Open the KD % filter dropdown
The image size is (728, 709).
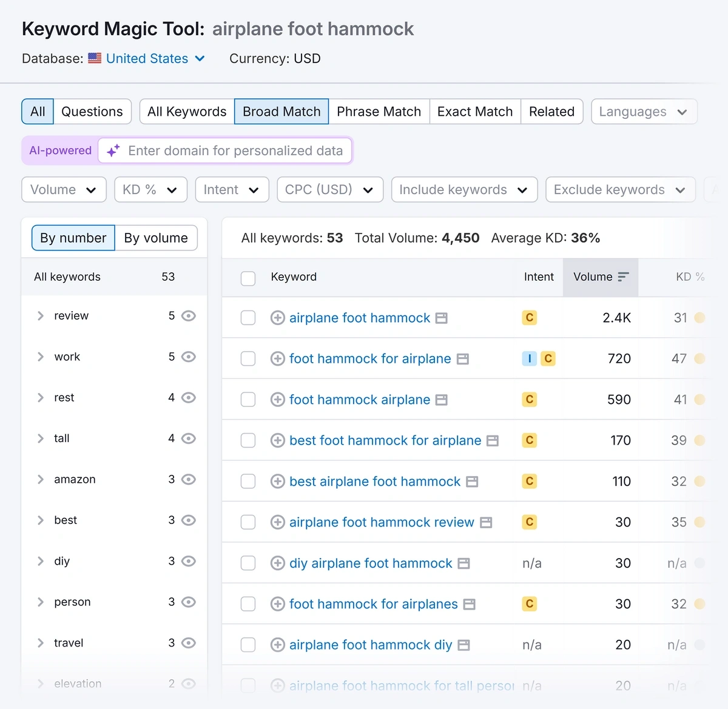click(x=150, y=190)
